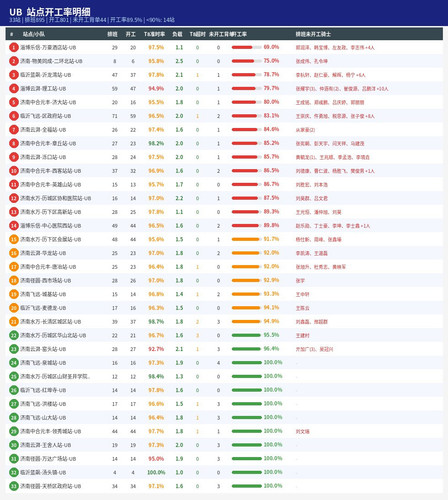Viewport: 448px width, 500px height.
Task: Click the rider names in row 1
Action: coord(335,48)
